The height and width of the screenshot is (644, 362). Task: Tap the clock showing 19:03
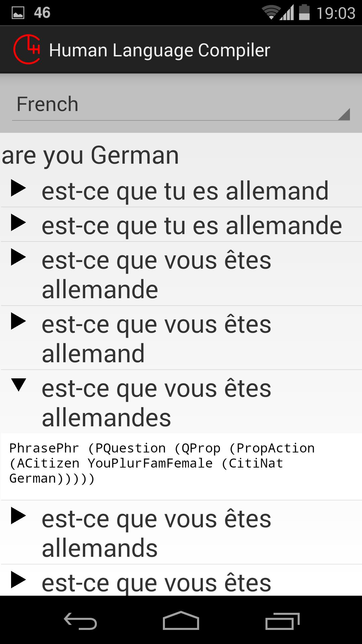(337, 12)
